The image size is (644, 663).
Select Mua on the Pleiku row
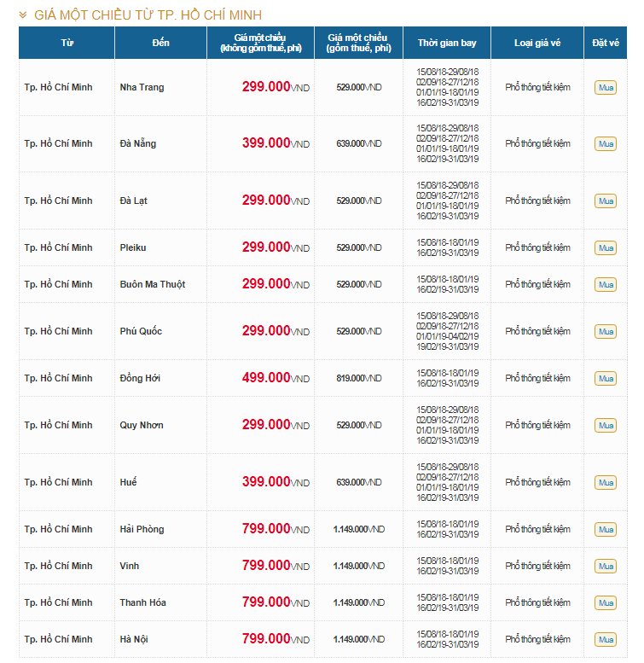(x=606, y=247)
